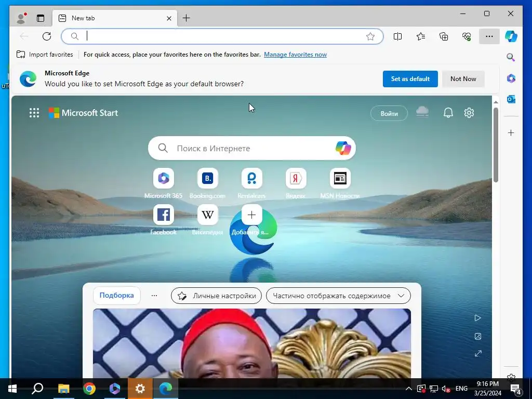
Task: Click the address bar field
Action: point(222,36)
